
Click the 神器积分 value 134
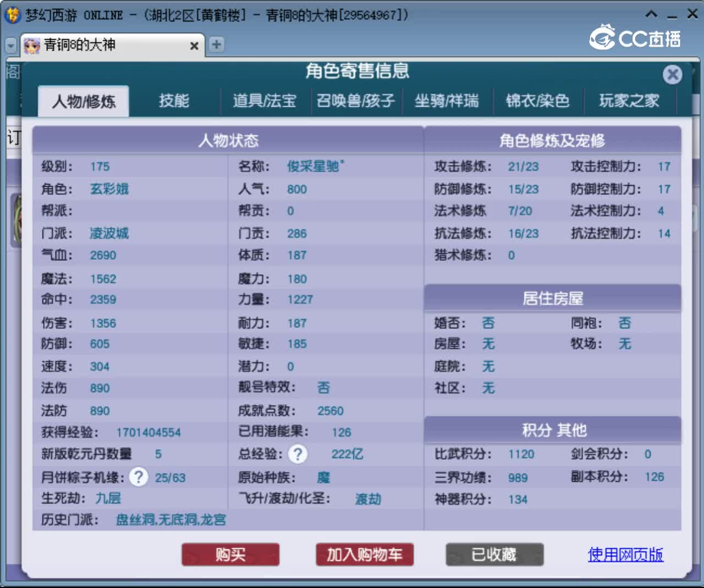518,500
